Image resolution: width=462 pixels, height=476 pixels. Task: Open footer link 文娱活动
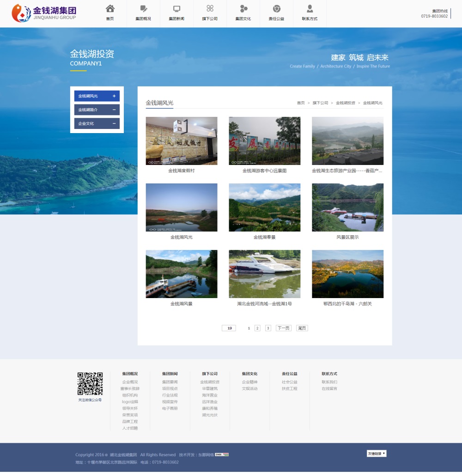pyautogui.click(x=249, y=389)
